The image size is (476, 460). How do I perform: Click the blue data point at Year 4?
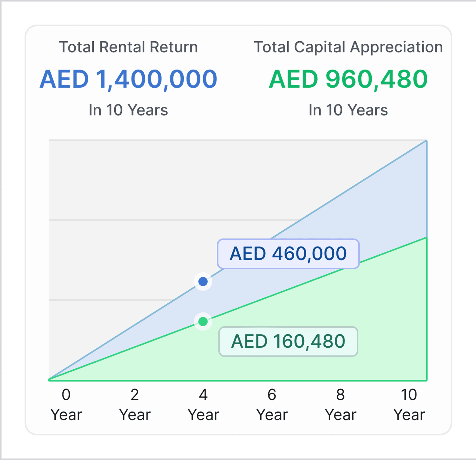[203, 281]
